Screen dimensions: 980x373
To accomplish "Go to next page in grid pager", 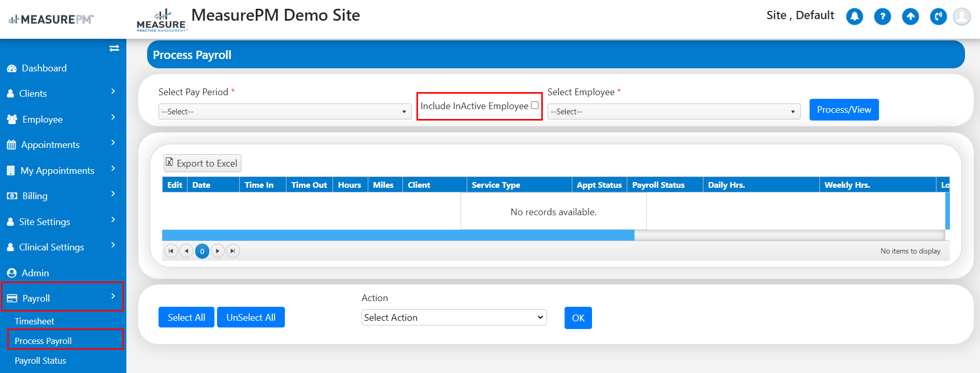I will [x=218, y=251].
